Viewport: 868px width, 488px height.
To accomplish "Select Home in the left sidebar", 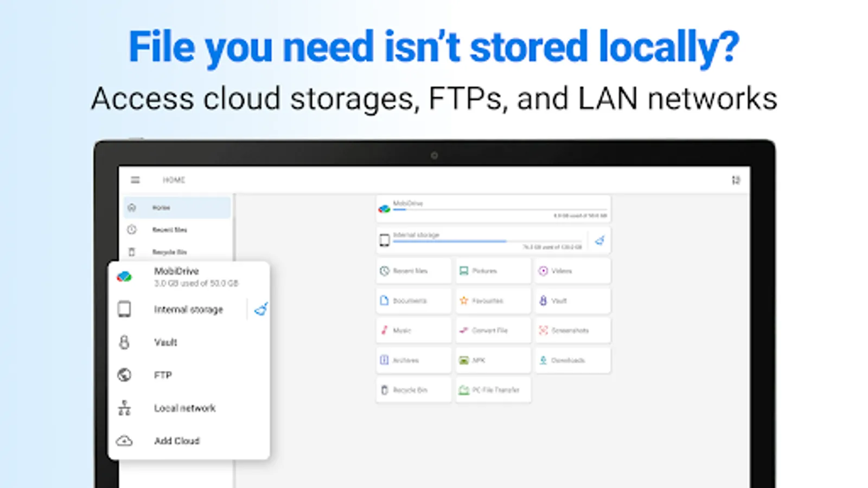I will click(x=177, y=208).
